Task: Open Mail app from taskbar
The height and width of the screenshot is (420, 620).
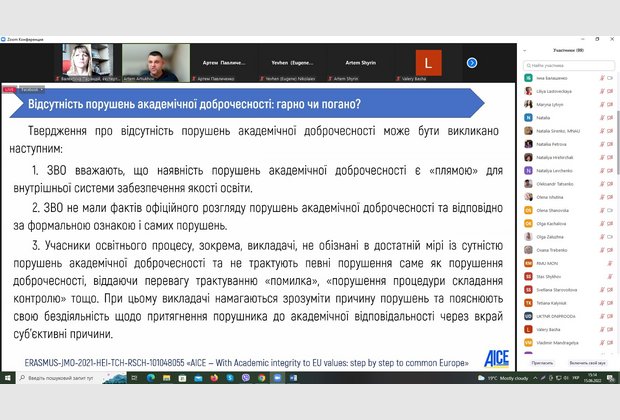Action: (198, 378)
